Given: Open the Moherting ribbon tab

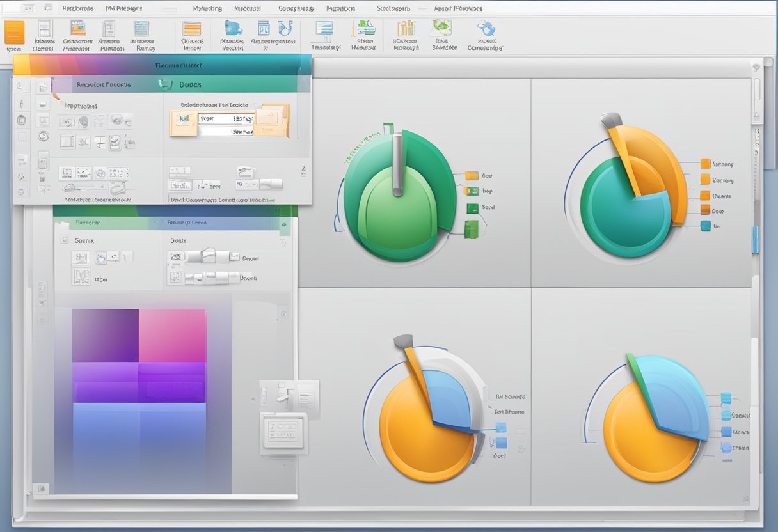Looking at the screenshot, I should [207, 8].
